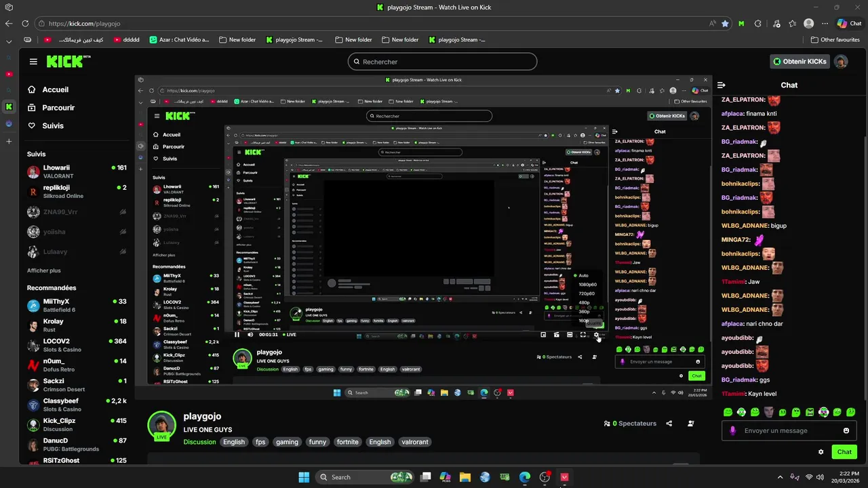Viewport: 868px width, 488px height.
Task: Open offline channel ZNA99_Vrr
Action: pos(77,212)
